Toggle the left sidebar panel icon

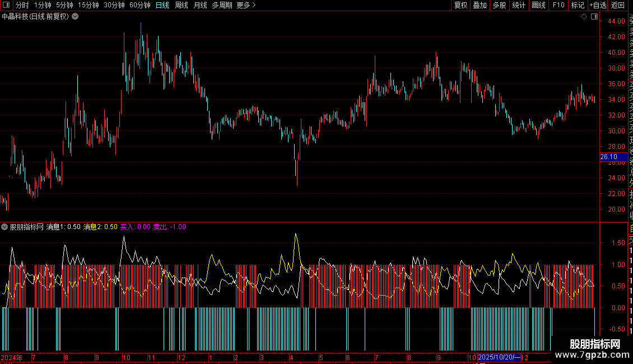coord(6,5)
